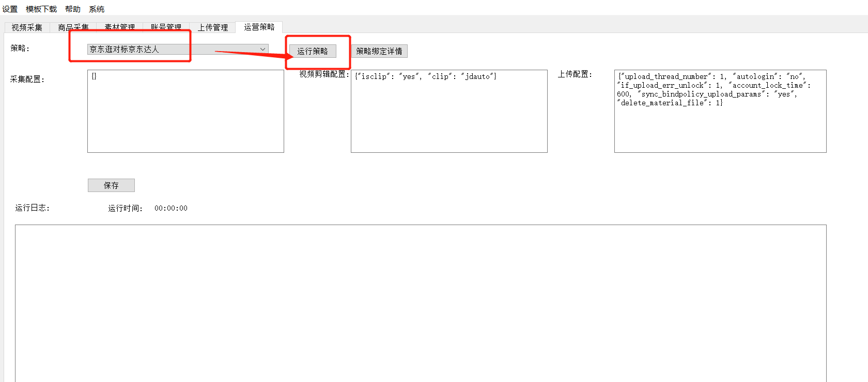This screenshot has height=382, width=868.
Task: Focus the 上传配置 text box
Action: (720, 111)
